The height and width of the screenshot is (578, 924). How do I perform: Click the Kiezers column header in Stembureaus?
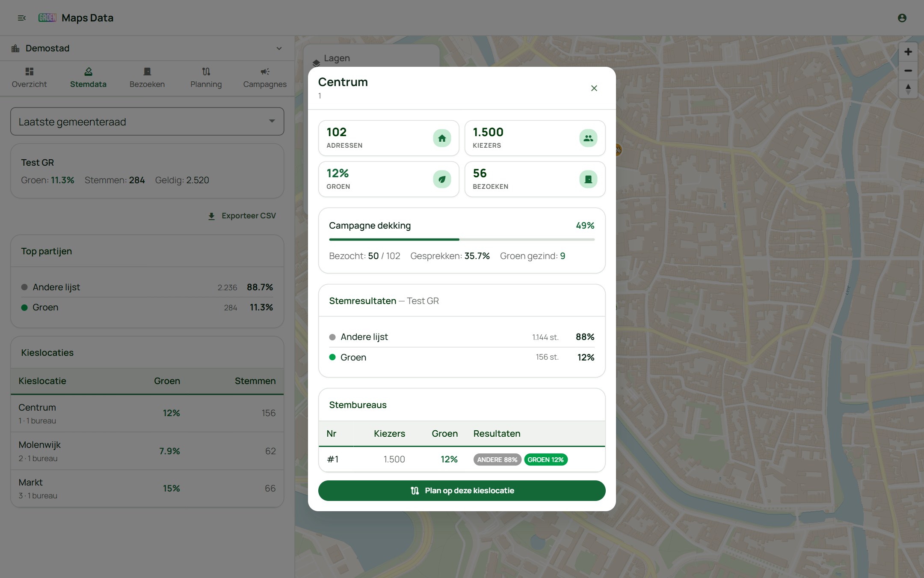pos(389,434)
